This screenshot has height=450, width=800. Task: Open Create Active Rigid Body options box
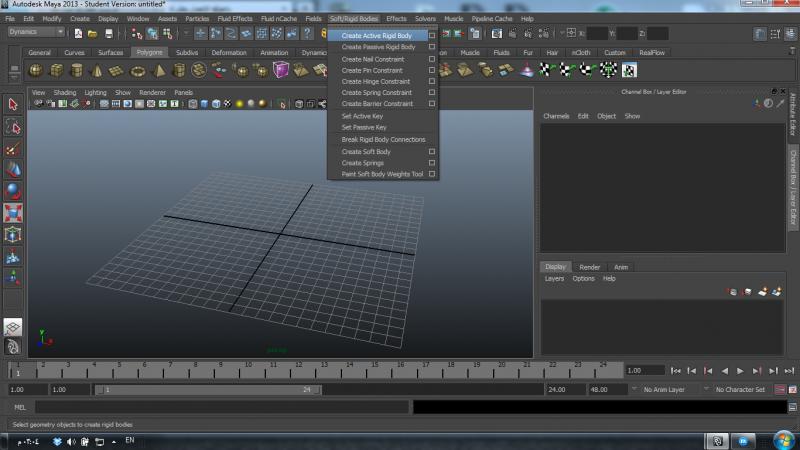tap(432, 36)
